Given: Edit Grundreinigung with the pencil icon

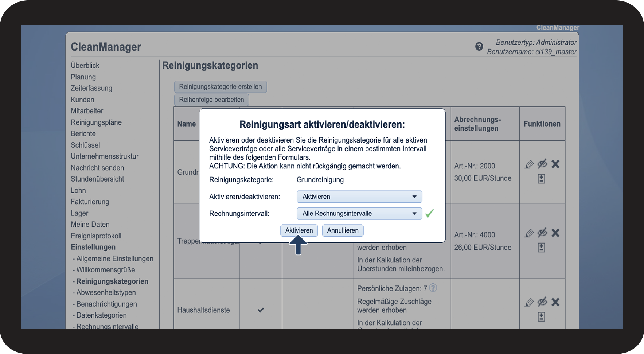Looking at the screenshot, I should pos(529,164).
